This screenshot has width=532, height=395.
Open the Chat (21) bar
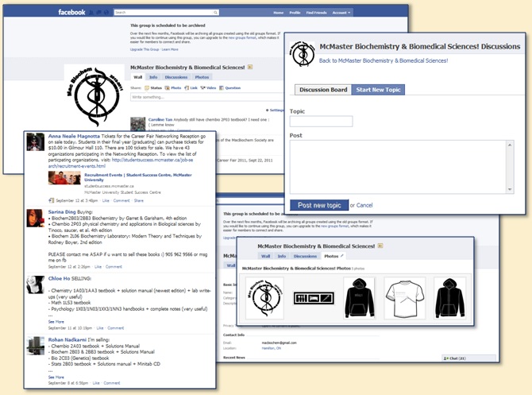point(469,358)
